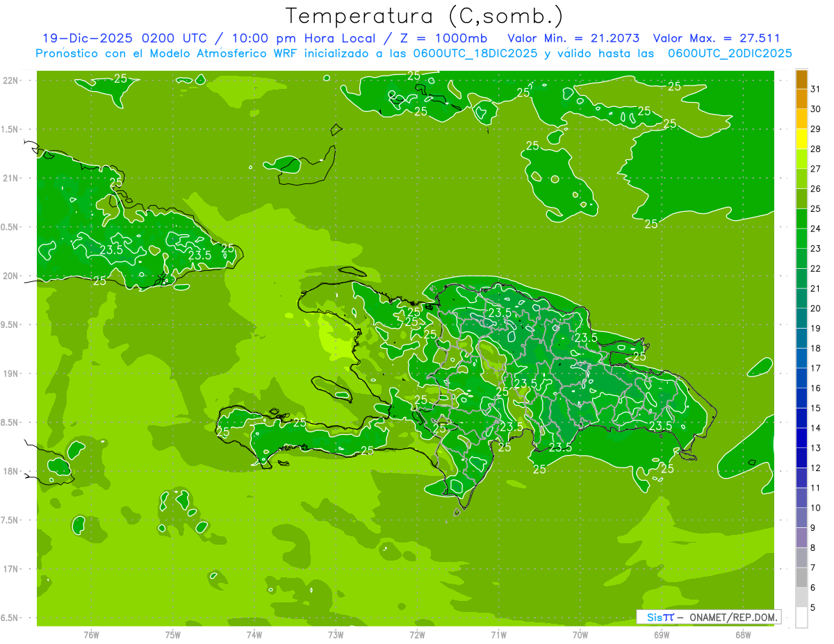The image size is (834, 644).
Task: Click the "76W" longitude axis label
Action: tap(91, 634)
